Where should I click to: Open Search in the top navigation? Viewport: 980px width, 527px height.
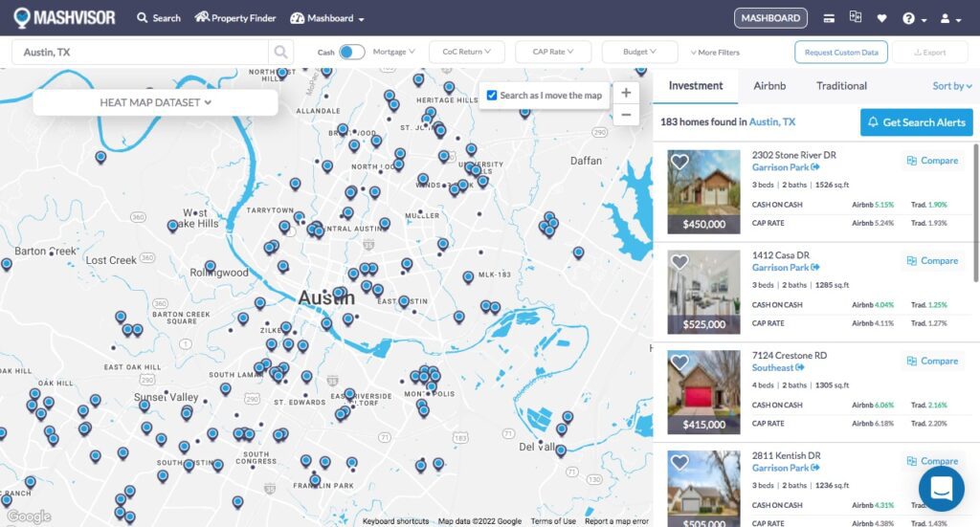coord(159,18)
